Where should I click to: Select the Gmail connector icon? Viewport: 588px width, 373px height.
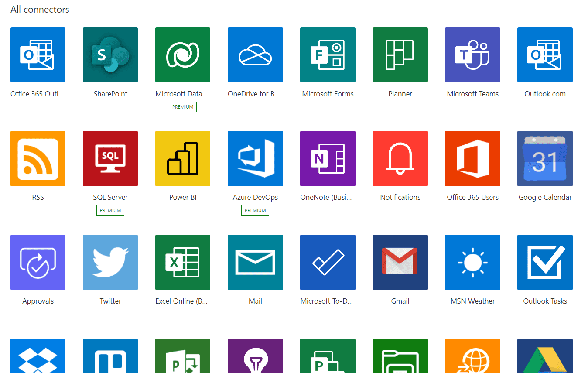coord(400,262)
